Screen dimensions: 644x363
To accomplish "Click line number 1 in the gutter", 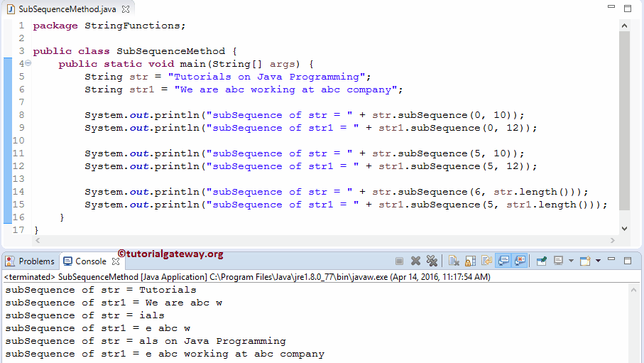I will pyautogui.click(x=21, y=26).
